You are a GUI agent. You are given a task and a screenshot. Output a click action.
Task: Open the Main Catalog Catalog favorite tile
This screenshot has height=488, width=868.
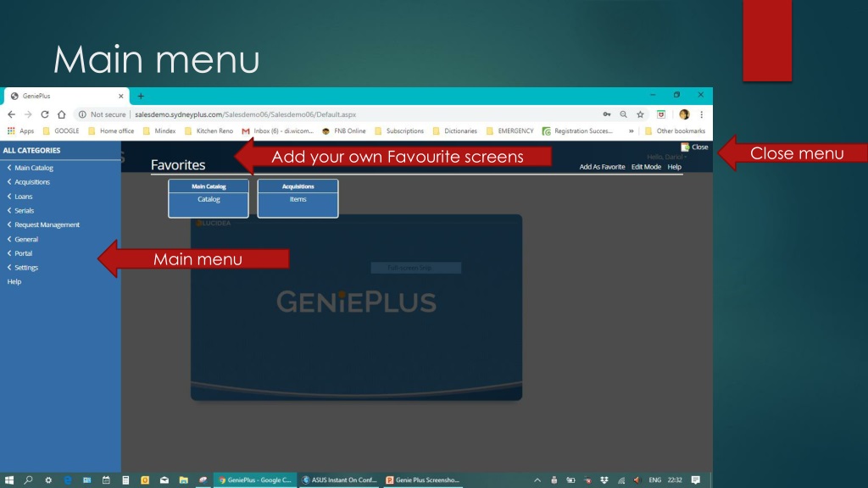(x=209, y=198)
